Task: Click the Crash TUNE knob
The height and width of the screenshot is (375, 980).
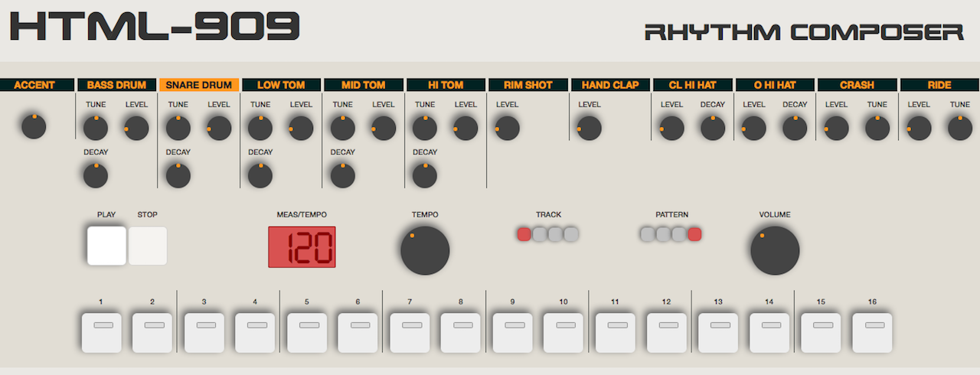Action: point(877,128)
